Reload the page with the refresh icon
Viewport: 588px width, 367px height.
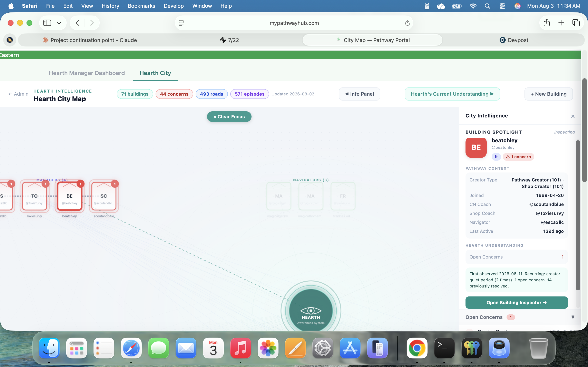point(408,23)
